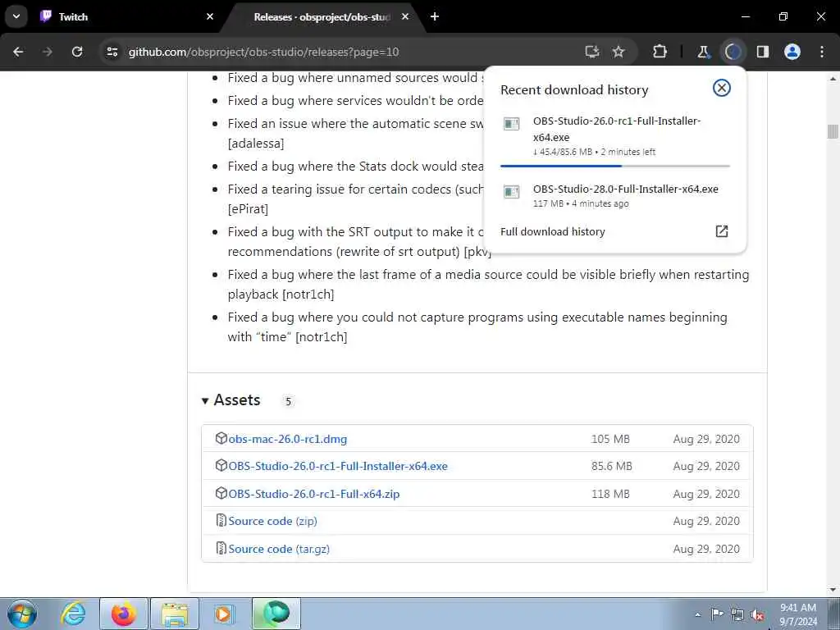
Task: Download OBS-Studio-26.0-rc1-Full-x64.zip
Action: [314, 494]
